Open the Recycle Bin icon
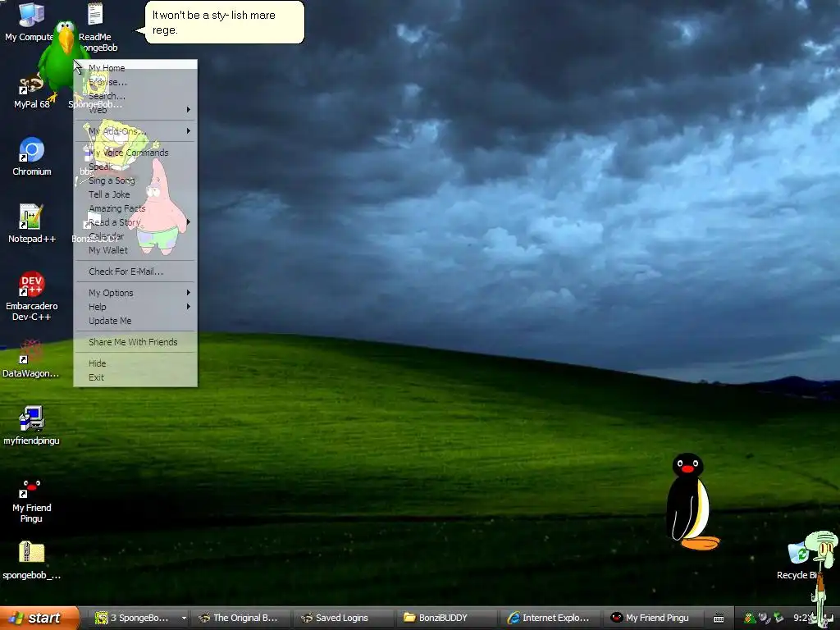This screenshot has height=630, width=840. [798, 560]
